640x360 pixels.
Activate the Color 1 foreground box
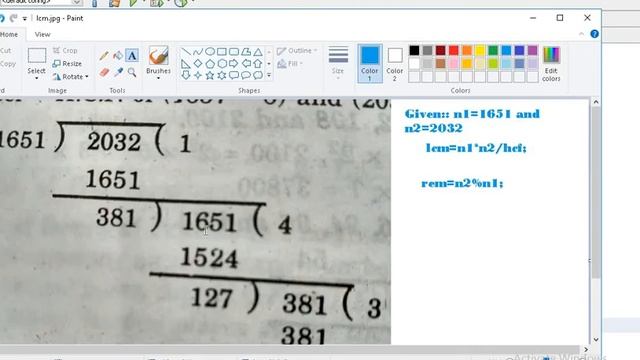(x=370, y=63)
